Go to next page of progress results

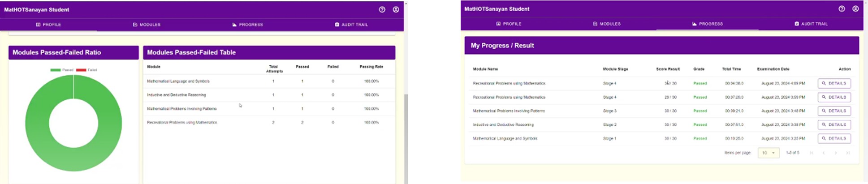(835, 153)
